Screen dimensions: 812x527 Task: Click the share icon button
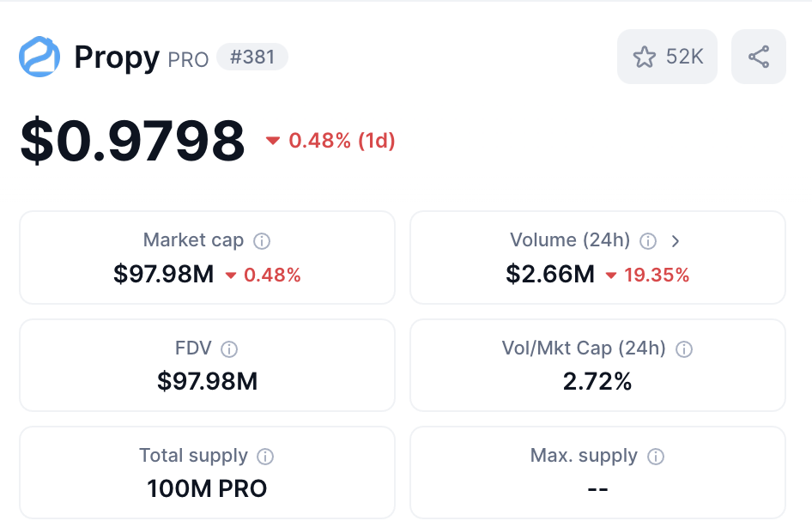[x=758, y=57]
